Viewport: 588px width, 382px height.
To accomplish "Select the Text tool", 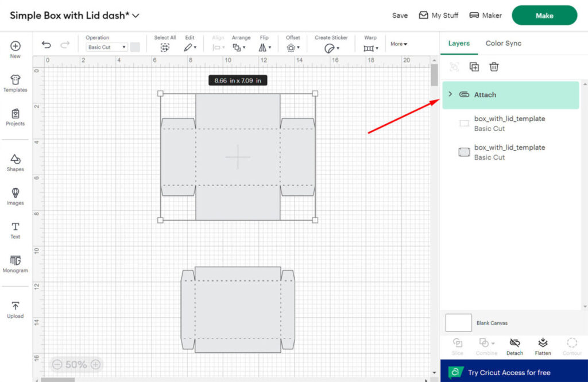I will (15, 230).
